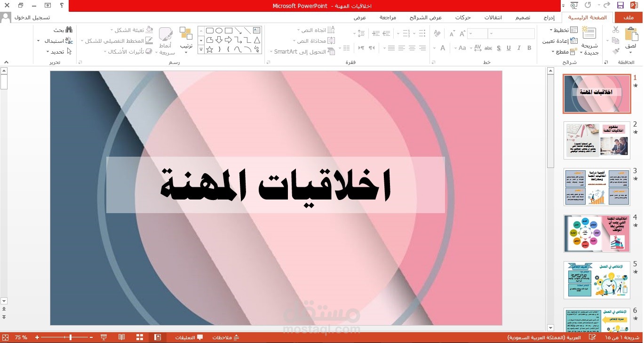Image resolution: width=644 pixels, height=343 pixels.
Task: Click Increase Font Size icon
Action: click(462, 33)
